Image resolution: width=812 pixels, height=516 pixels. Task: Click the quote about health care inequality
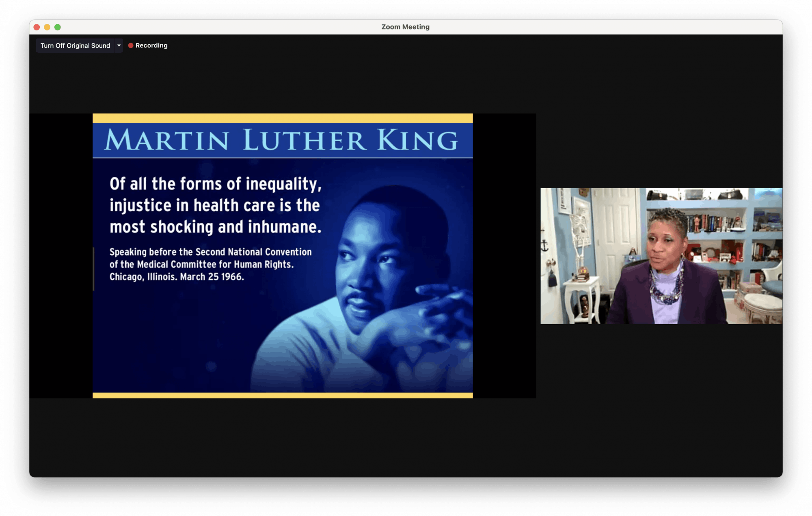click(215, 205)
